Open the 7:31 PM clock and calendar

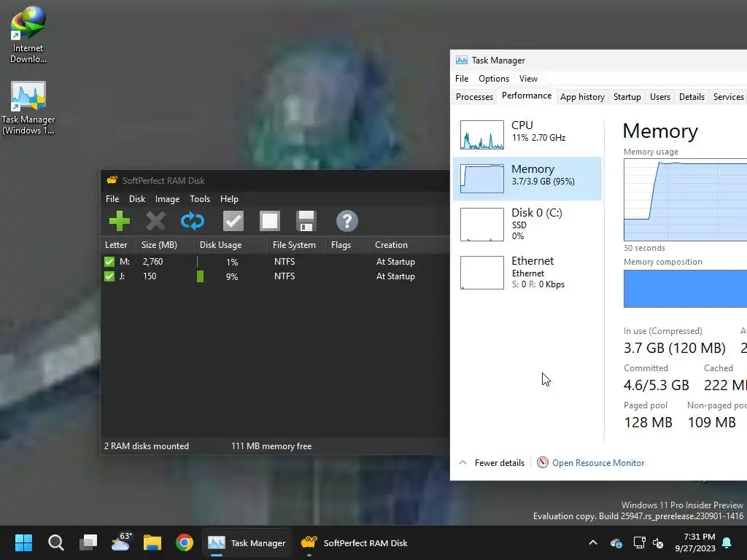click(x=695, y=542)
